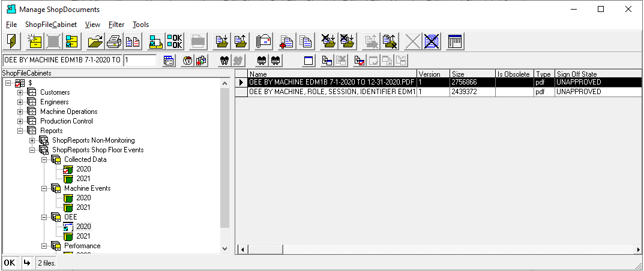Click the exit door toolbar icon
The image size is (644, 271).
[x=12, y=41]
